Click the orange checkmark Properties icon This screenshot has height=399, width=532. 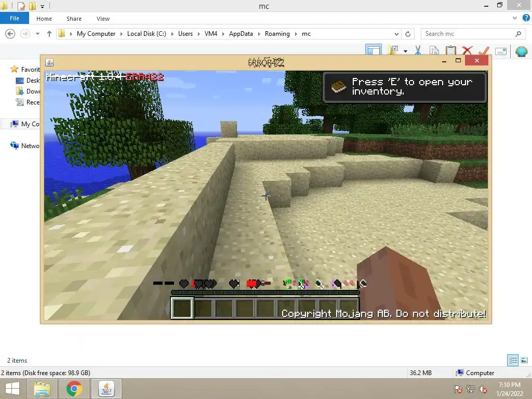click(x=484, y=50)
